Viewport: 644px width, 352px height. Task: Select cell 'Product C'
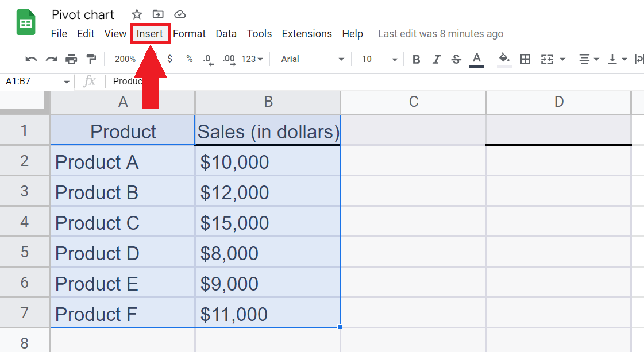click(122, 222)
